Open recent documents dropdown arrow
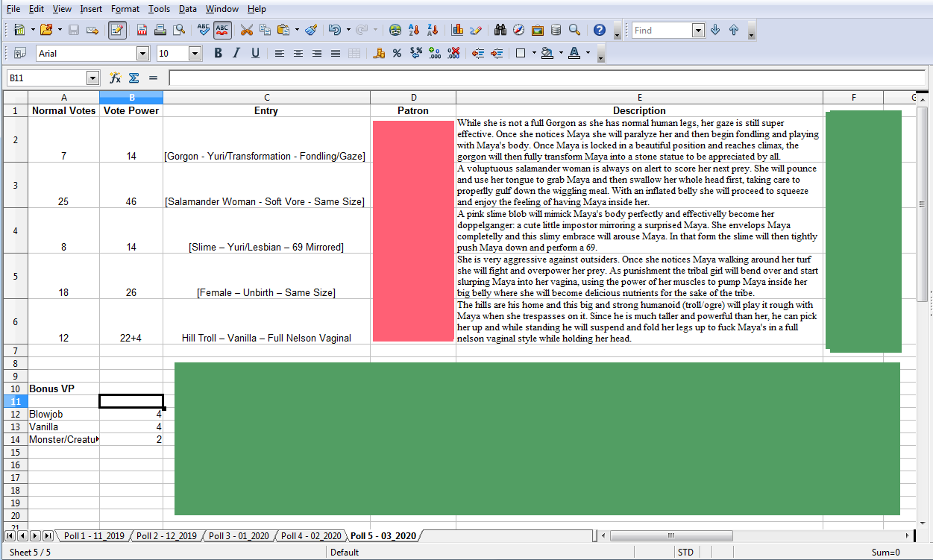933x560 pixels. [58, 31]
